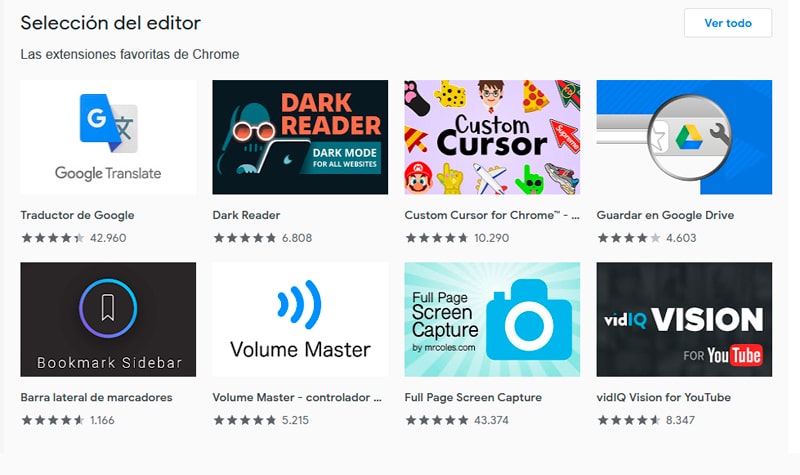
Task: Open the Google Translate thumbnail
Action: 108,137
